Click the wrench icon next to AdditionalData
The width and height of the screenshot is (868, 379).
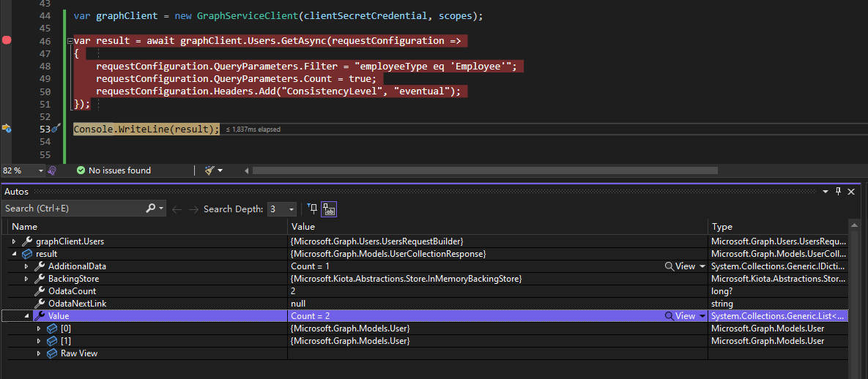tap(40, 266)
